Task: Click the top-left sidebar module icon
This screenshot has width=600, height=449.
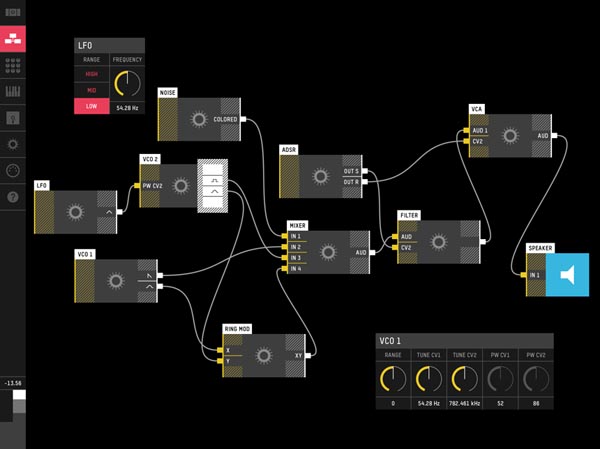Action: 13,12
